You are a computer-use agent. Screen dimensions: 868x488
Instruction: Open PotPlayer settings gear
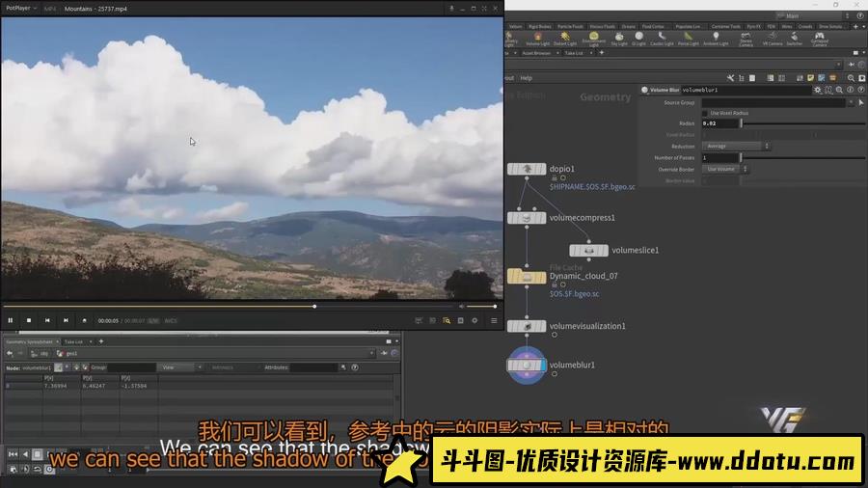click(x=475, y=320)
